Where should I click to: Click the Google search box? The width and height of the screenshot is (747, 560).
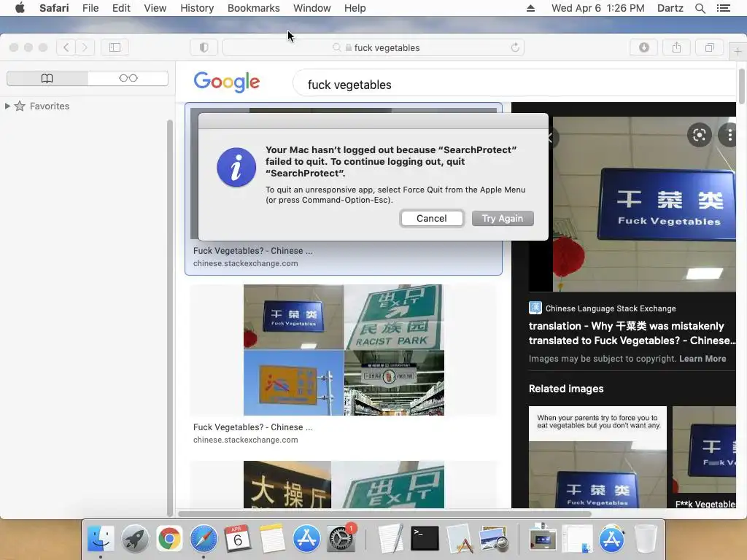514,85
